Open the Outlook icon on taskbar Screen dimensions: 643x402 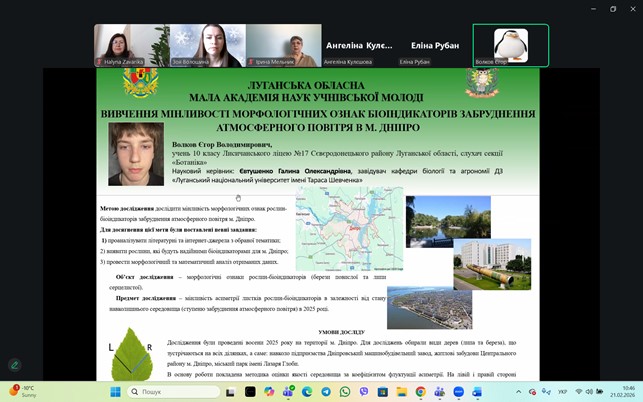pos(477,392)
